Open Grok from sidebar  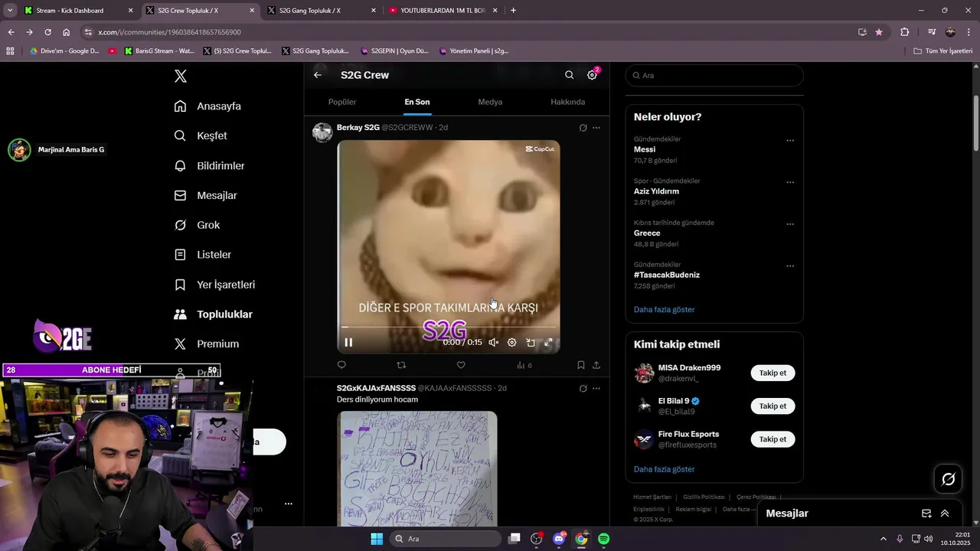click(x=197, y=225)
